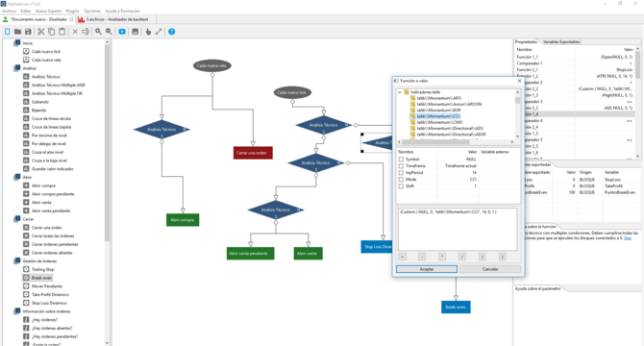The height and width of the screenshot is (346, 644).
Task: Open the Editar menu
Action: 25,12
